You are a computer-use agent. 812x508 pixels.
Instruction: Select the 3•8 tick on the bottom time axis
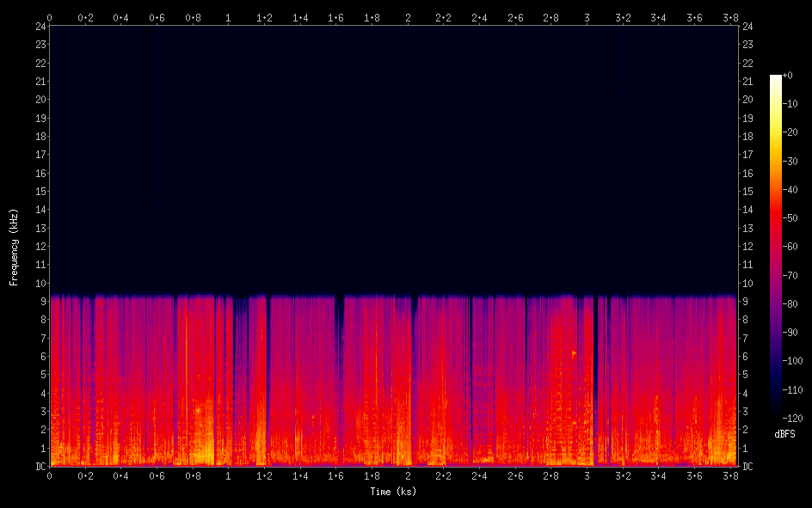(730, 476)
